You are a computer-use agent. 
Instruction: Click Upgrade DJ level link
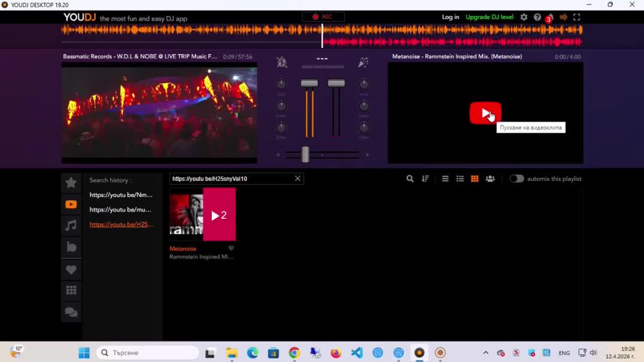490,17
